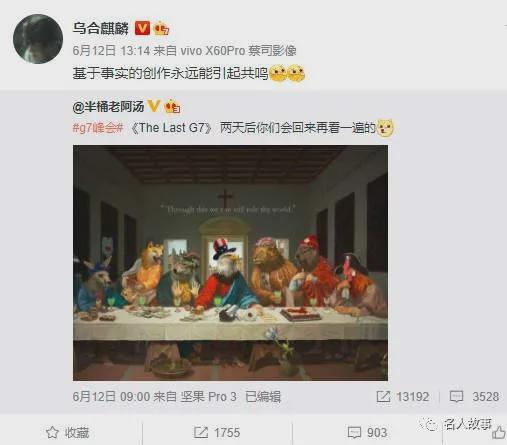
Task: Enlarge The Last G7 painting image
Action: click(x=230, y=263)
